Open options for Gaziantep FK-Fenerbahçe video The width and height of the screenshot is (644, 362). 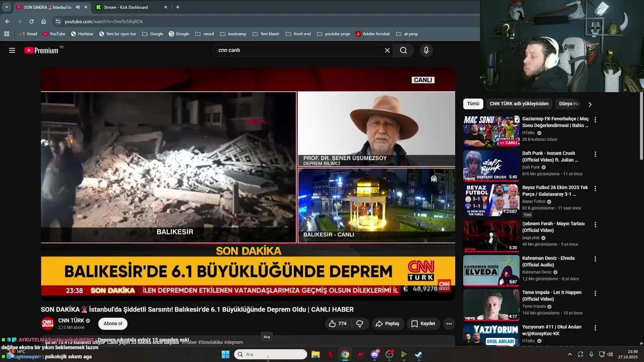(595, 120)
